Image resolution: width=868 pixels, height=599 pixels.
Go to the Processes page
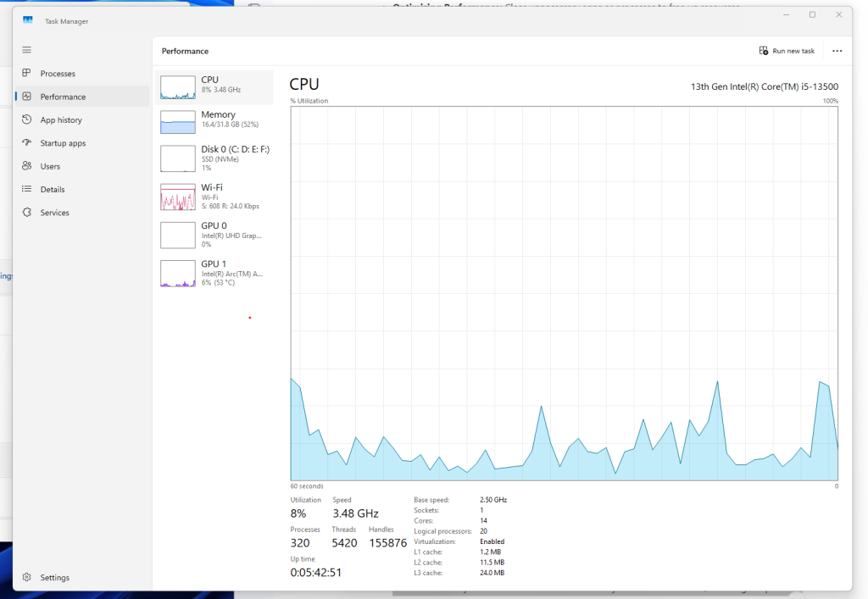coord(82,74)
